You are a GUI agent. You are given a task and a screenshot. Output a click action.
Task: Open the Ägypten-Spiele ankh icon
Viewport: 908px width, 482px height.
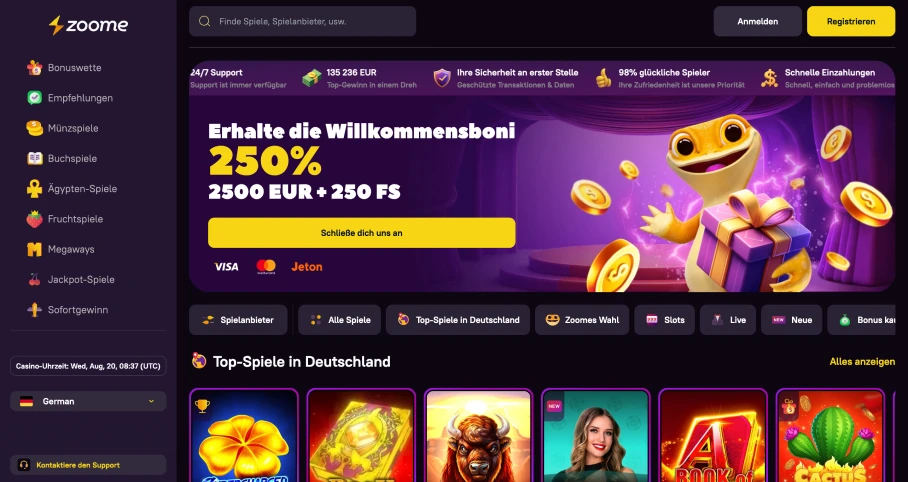(x=35, y=189)
